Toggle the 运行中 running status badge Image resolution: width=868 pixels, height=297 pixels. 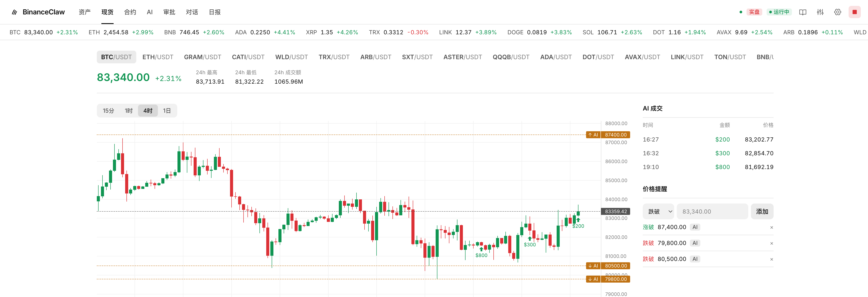coord(779,12)
